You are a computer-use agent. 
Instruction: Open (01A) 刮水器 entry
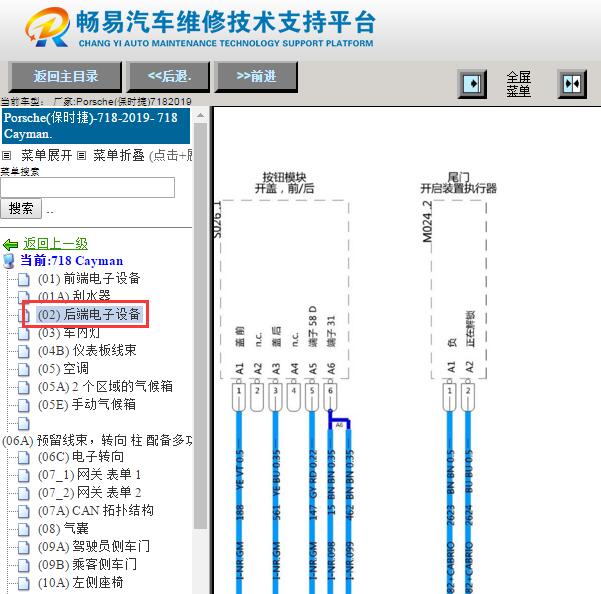pyautogui.click(x=74, y=294)
